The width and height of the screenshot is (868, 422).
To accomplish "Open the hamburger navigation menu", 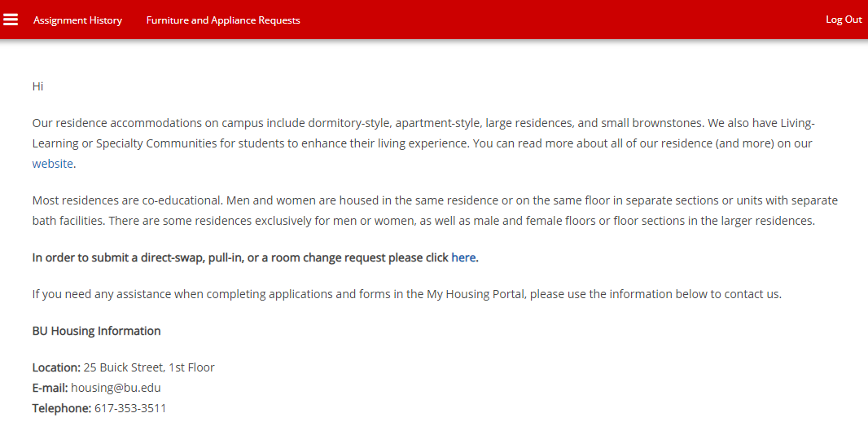I will point(11,20).
